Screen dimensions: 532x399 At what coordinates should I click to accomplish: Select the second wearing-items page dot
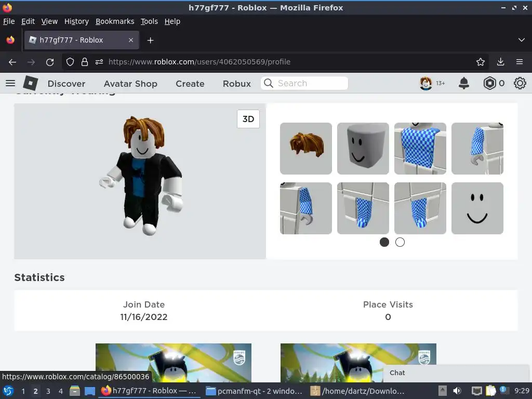(400, 242)
